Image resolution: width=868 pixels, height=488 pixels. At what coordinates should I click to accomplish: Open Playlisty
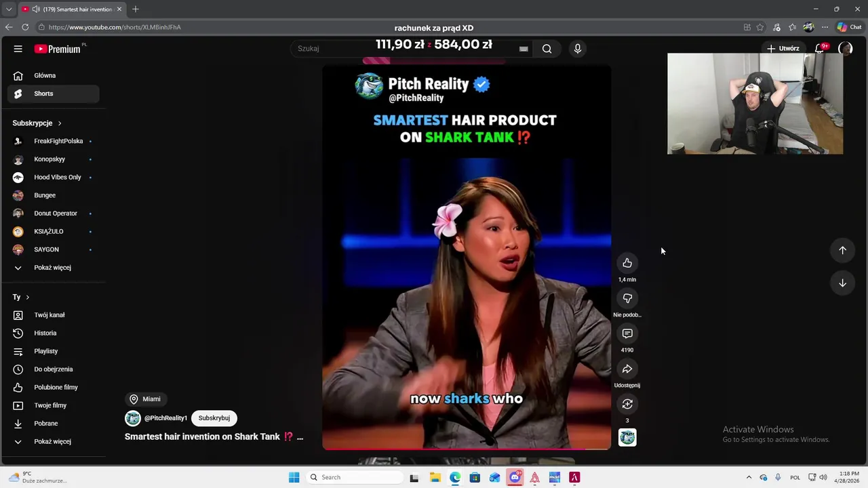(x=54, y=351)
